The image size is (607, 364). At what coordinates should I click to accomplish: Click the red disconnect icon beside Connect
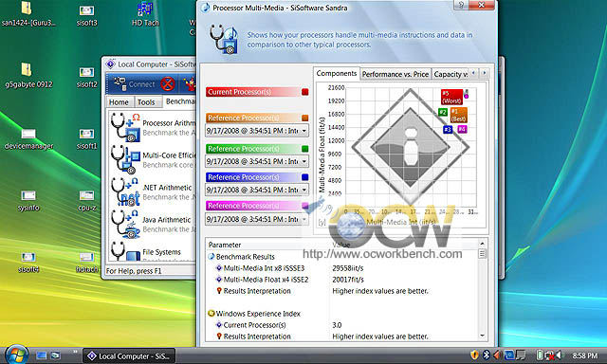pos(168,84)
